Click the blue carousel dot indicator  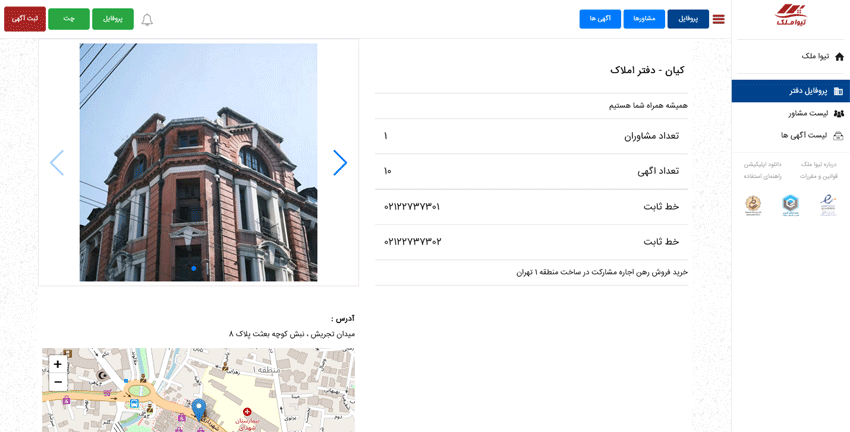click(x=194, y=268)
